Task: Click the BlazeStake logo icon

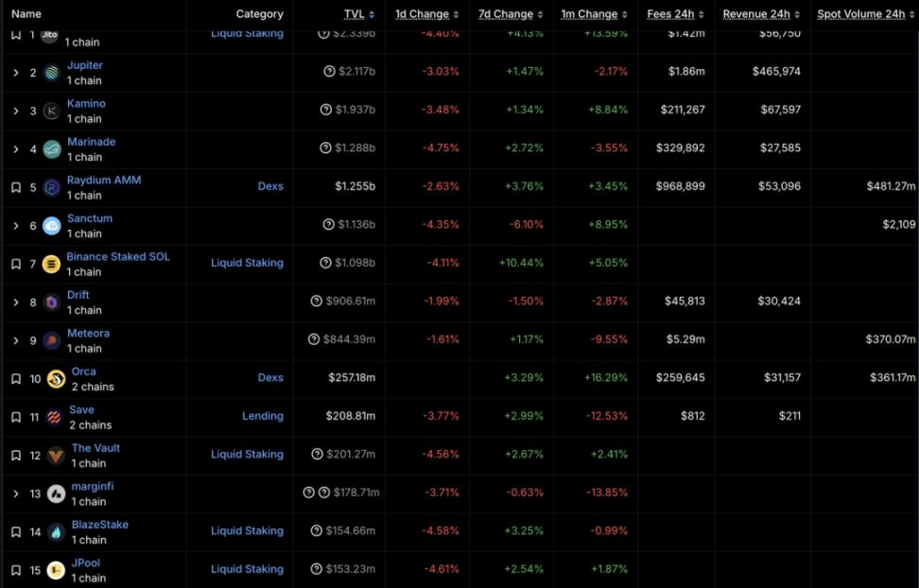Action: pyautogui.click(x=56, y=532)
